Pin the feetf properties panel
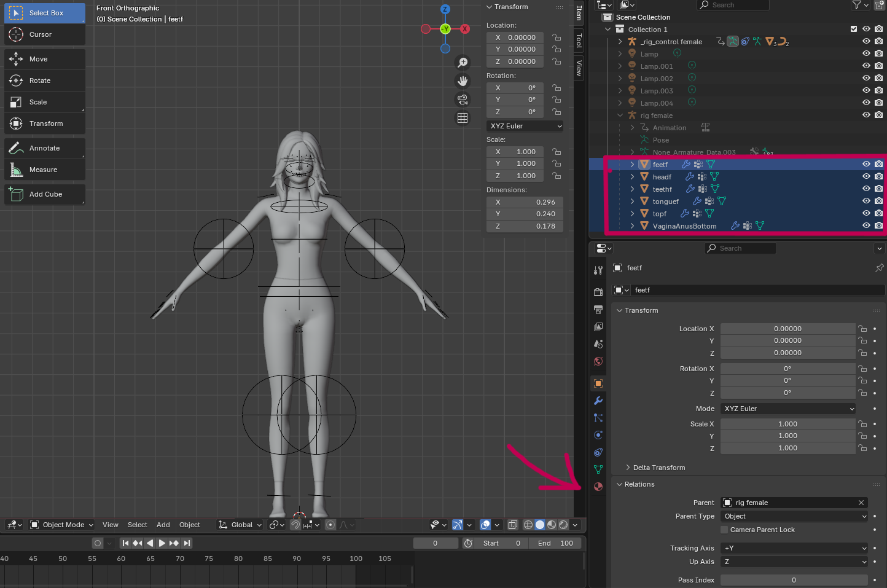 click(x=879, y=268)
